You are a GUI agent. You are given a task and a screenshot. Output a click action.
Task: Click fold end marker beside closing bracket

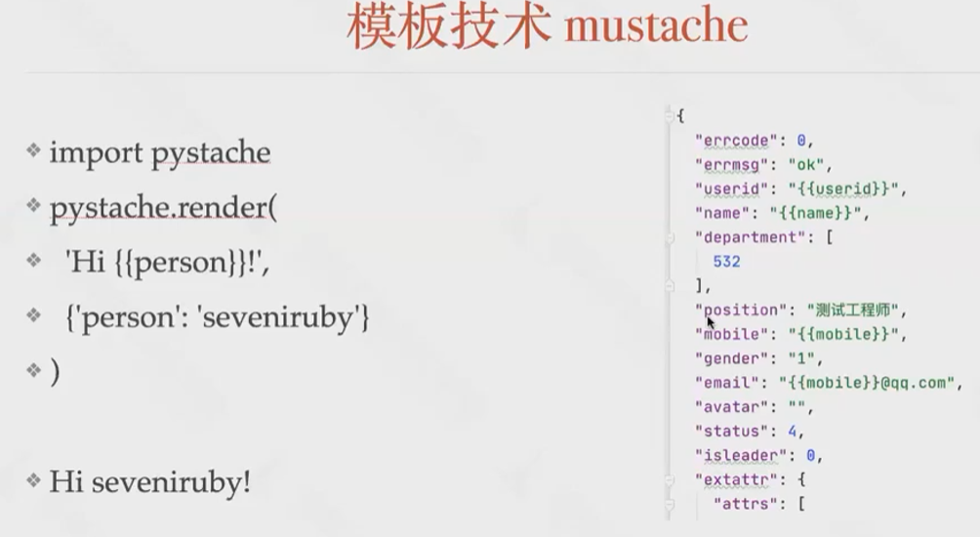[x=670, y=286]
